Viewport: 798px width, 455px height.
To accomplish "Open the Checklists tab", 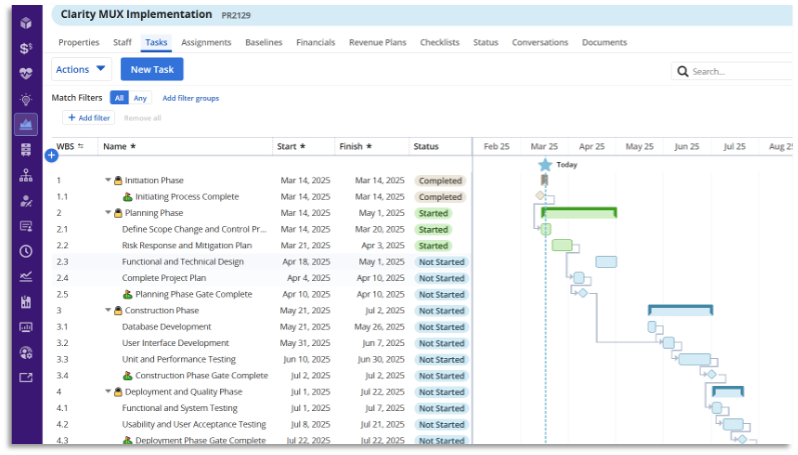I will [440, 42].
